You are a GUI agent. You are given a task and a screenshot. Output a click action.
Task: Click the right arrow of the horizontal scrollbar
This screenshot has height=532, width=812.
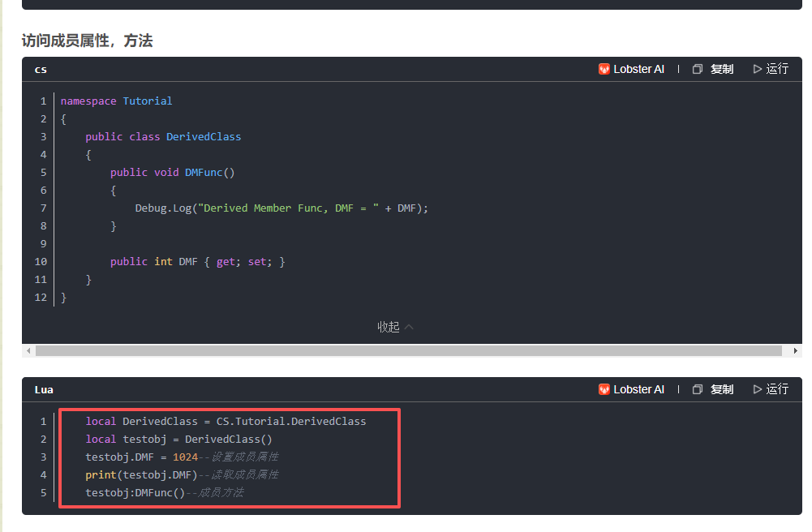[796, 351]
